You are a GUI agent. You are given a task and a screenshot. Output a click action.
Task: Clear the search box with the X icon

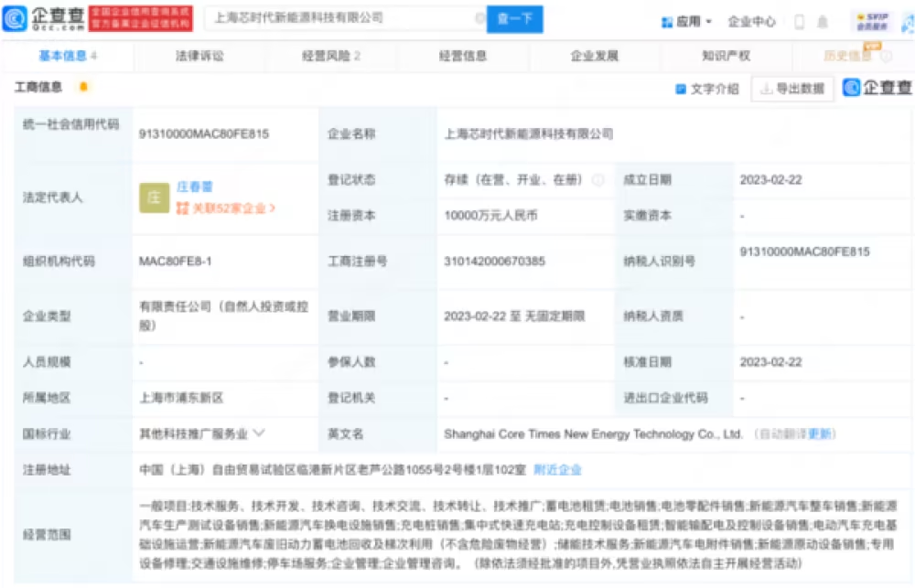pyautogui.click(x=479, y=18)
